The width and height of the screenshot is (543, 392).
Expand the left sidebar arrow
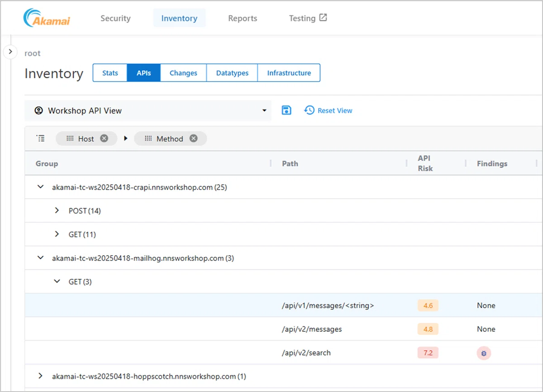point(10,52)
